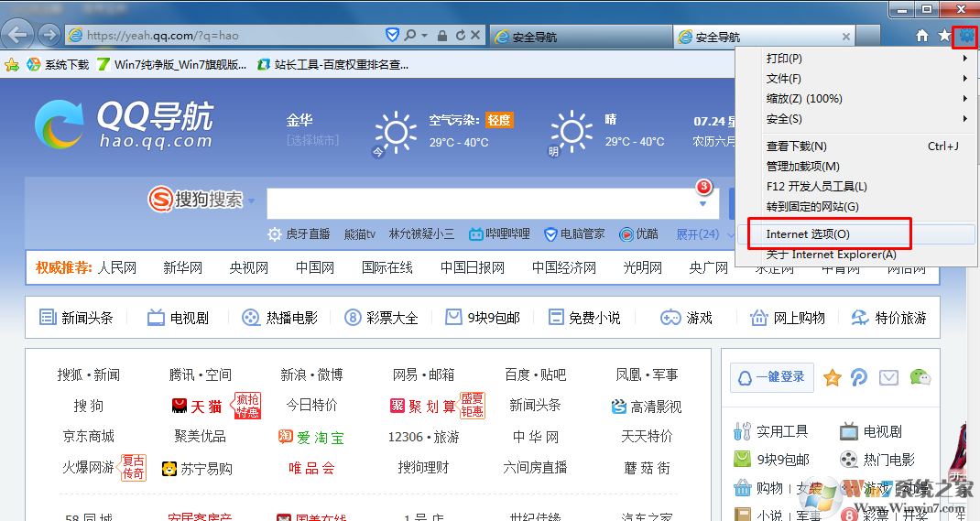Click the QQ导航 logo
980x521 pixels.
click(x=125, y=125)
